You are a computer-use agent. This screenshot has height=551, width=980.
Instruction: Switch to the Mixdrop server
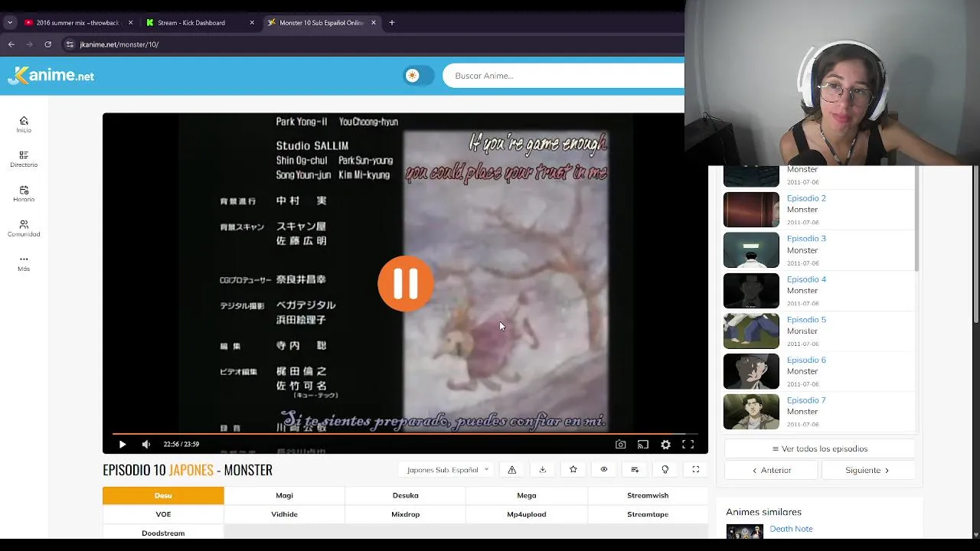(x=406, y=514)
